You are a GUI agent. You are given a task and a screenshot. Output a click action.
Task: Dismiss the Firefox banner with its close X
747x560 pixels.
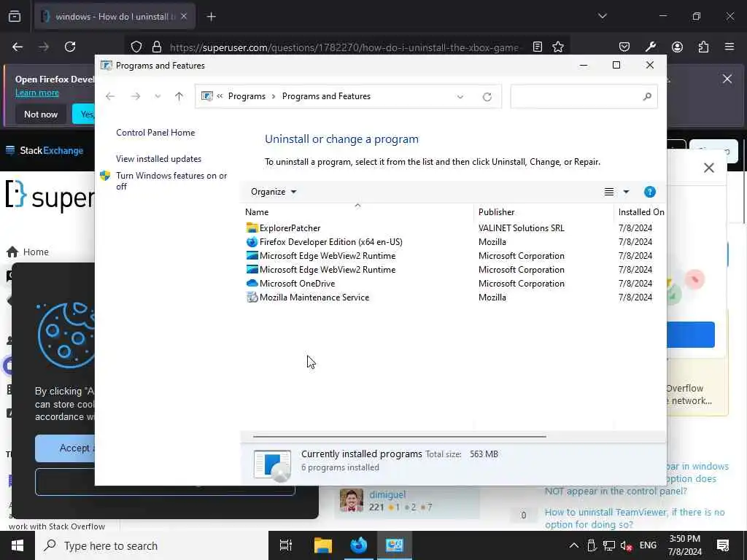727,79
